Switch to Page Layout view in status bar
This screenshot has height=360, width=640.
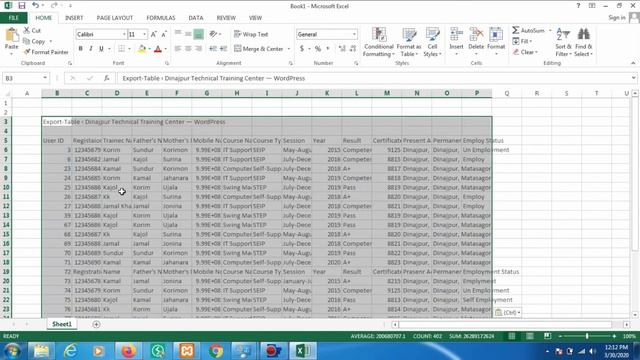(x=529, y=336)
